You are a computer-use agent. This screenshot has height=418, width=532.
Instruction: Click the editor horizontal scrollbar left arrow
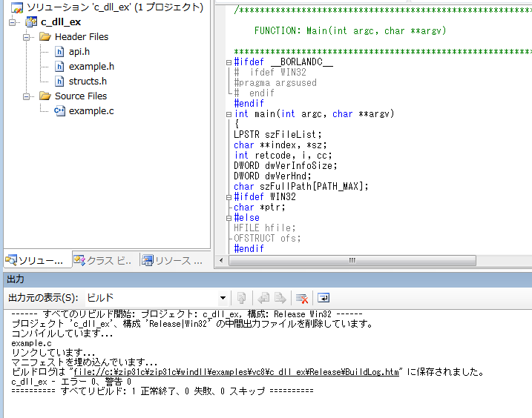221,260
